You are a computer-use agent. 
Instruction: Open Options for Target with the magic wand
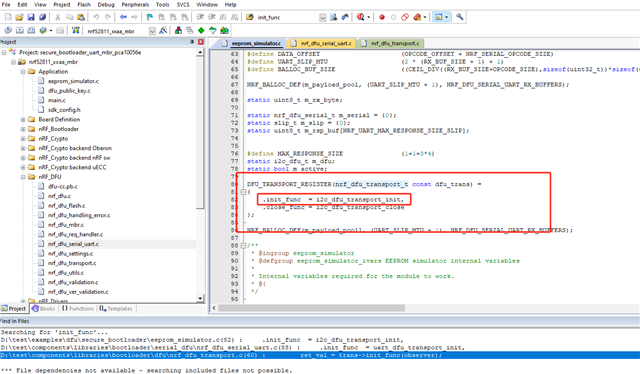point(163,31)
